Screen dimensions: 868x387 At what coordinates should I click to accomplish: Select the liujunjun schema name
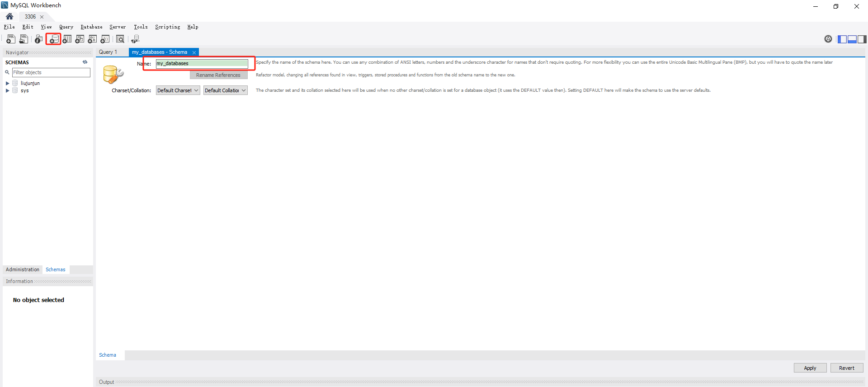click(x=30, y=83)
